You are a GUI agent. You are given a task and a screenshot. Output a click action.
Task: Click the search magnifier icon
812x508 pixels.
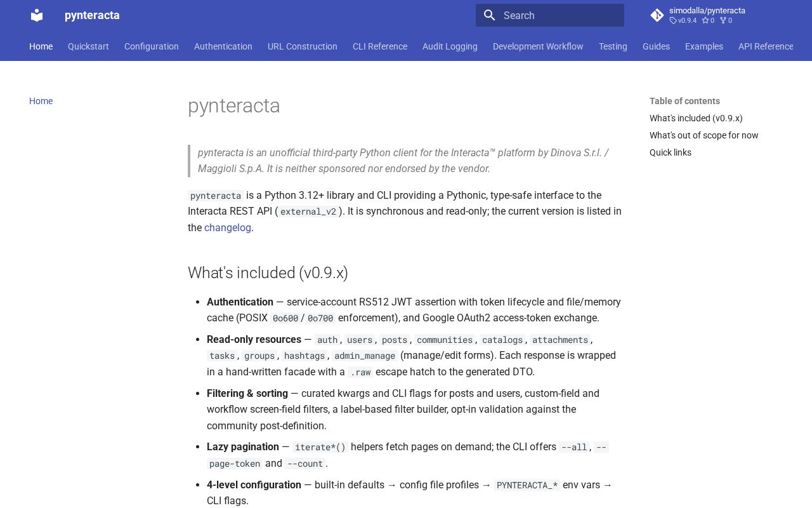[489, 15]
